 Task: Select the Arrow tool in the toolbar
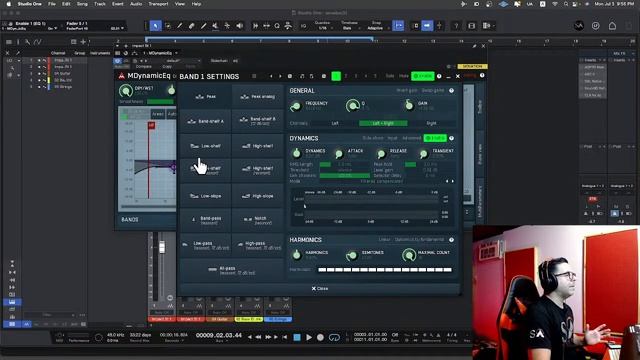click(x=156, y=26)
